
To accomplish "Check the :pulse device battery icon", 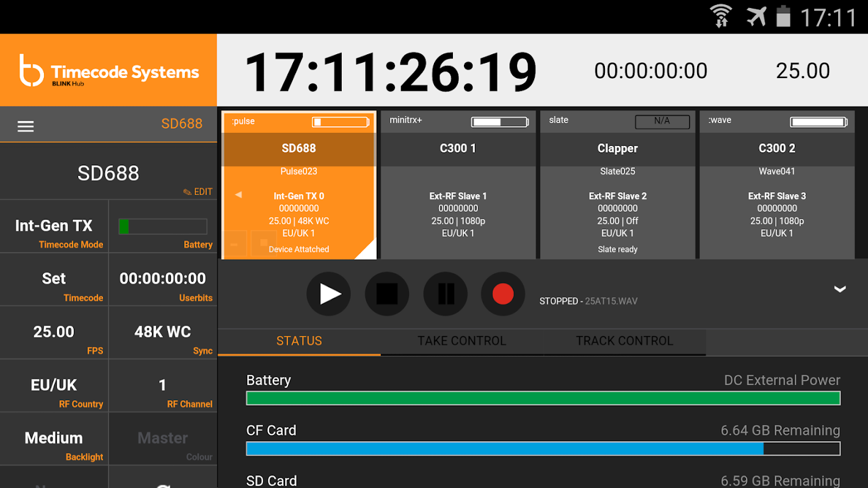I will [x=341, y=122].
